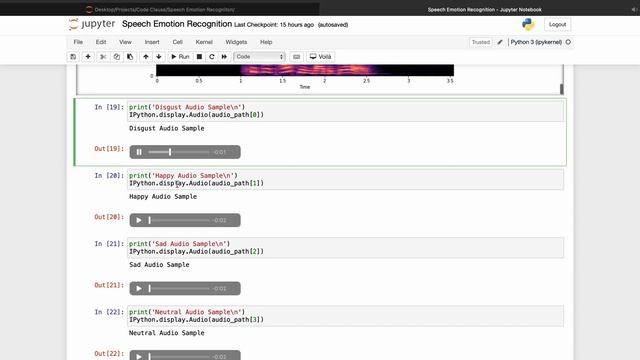The image size is (640, 360).
Task: Click the Jupyter logo
Action: click(x=92, y=24)
